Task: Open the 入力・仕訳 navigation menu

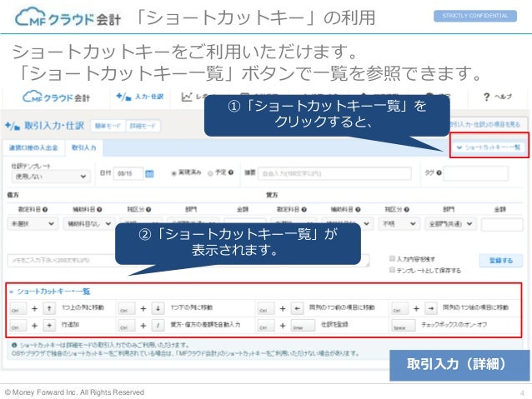Action: pyautogui.click(x=140, y=97)
